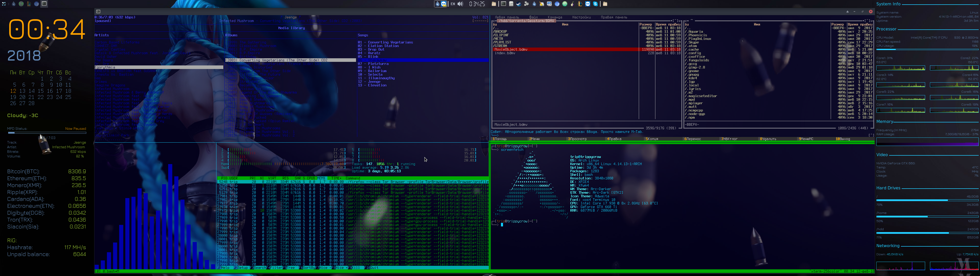Click the 4 Правка function key button
Image resolution: width=980 pixels, height=276 pixels.
coord(625,139)
